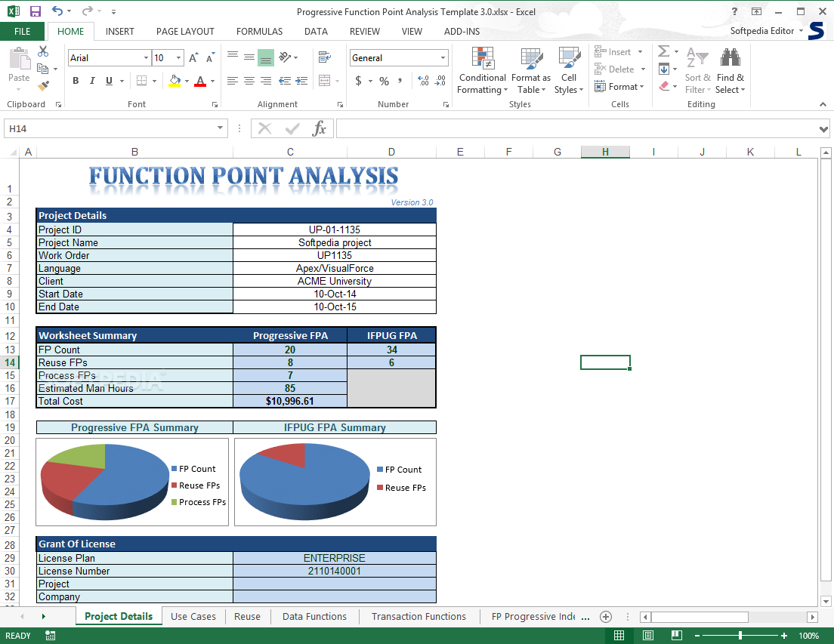
Task: Click the Redo arrow icon
Action: [87, 11]
